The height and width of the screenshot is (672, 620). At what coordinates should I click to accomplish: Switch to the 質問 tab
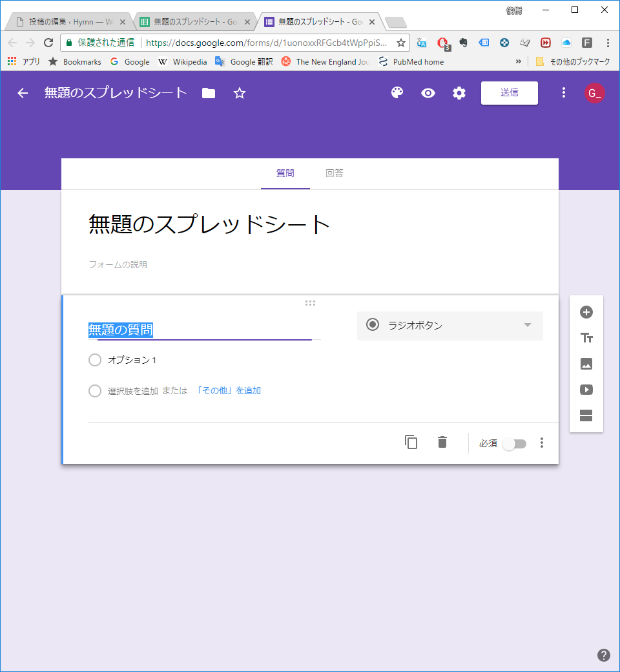point(285,173)
